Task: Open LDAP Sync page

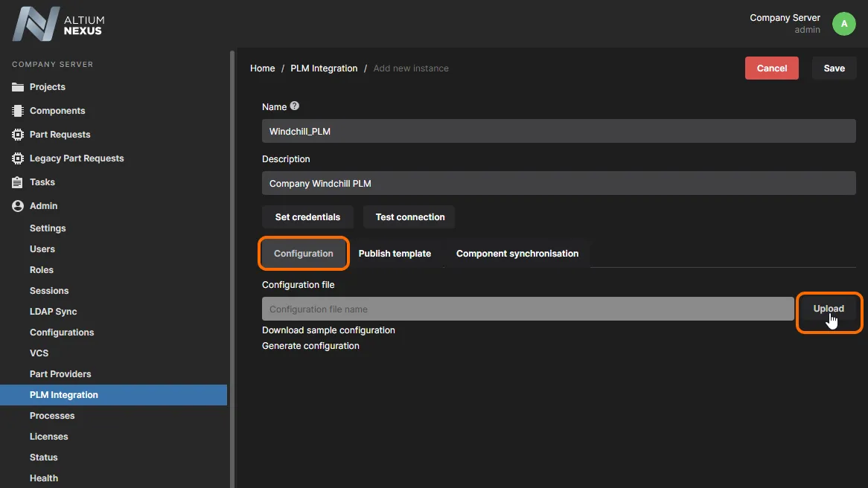Action: pos(53,312)
